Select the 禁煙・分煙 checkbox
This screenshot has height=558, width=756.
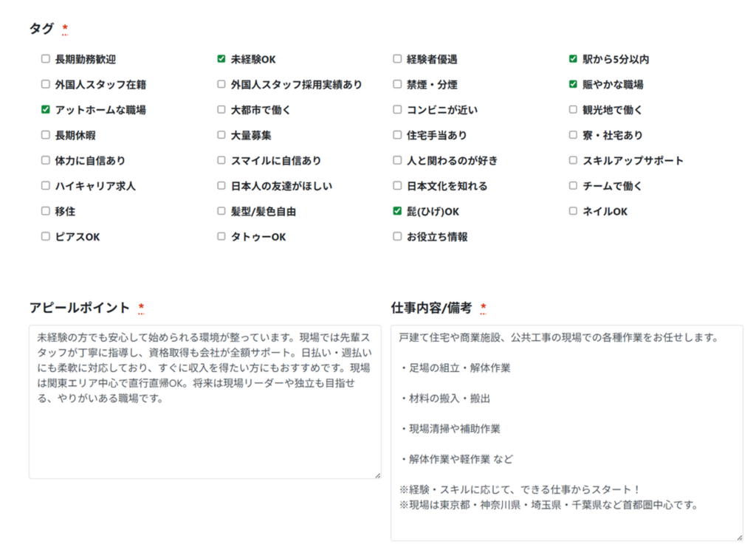pos(397,84)
